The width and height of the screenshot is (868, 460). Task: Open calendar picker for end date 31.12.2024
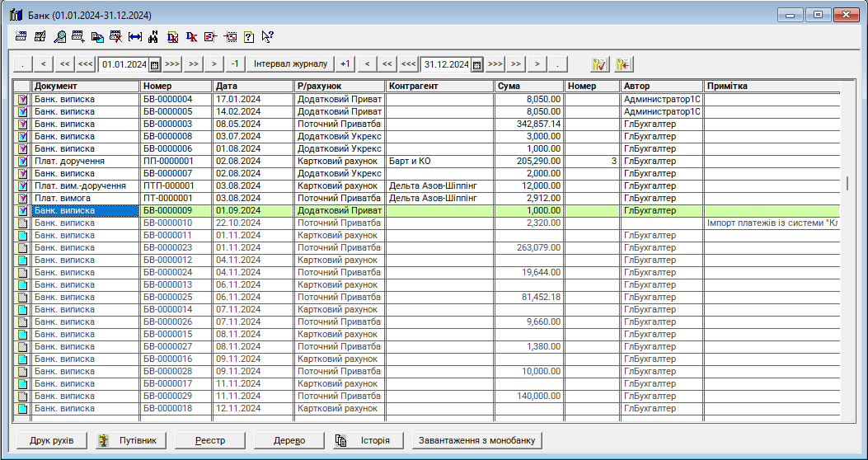pyautogui.click(x=476, y=64)
